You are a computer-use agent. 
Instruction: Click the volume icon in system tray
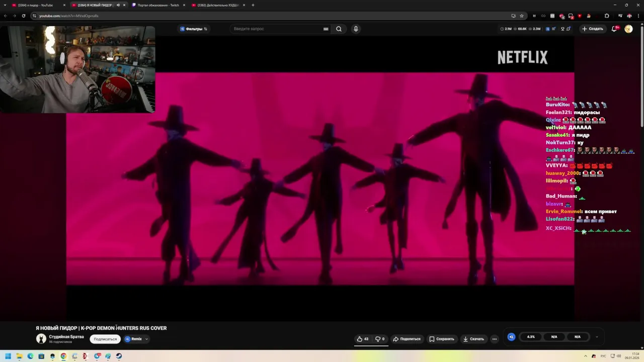(619, 356)
